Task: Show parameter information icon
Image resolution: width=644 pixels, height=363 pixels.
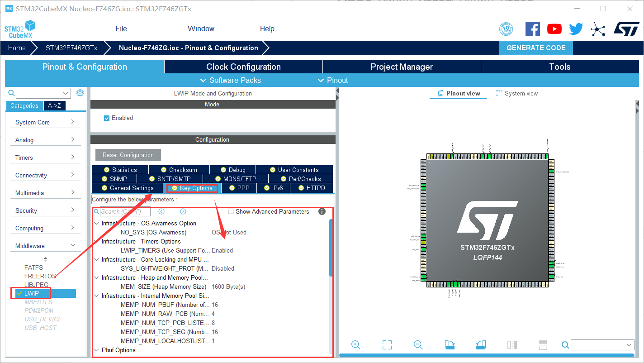Action: pos(322,211)
